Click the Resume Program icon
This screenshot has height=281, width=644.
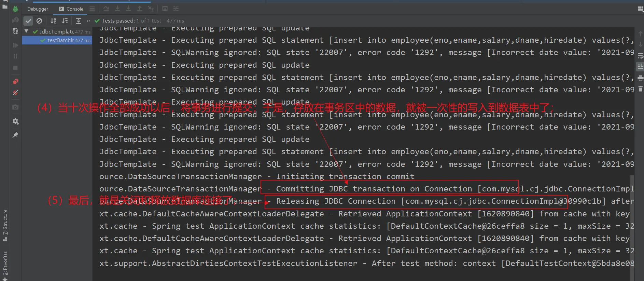tap(15, 45)
